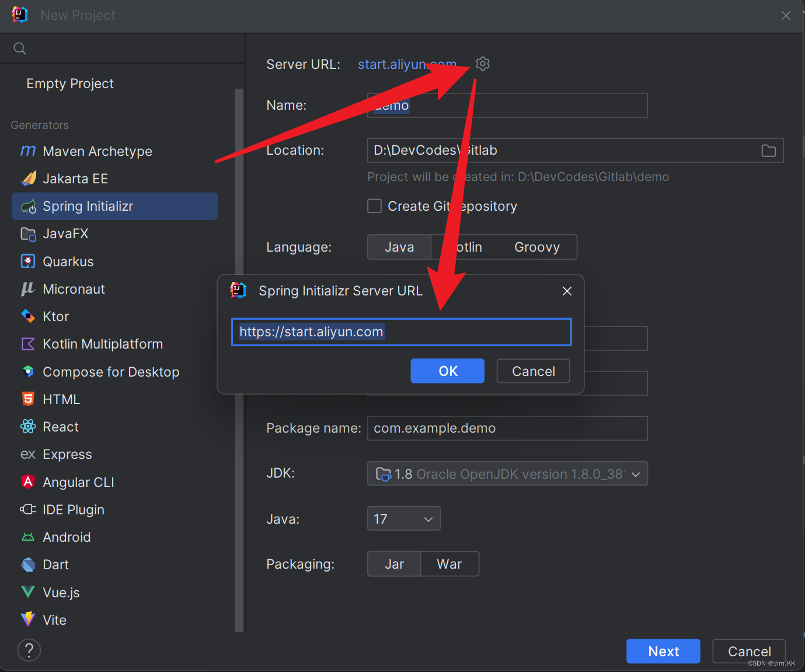Click the Jakarta EE feather icon
Image resolution: width=805 pixels, height=672 pixels.
point(28,179)
